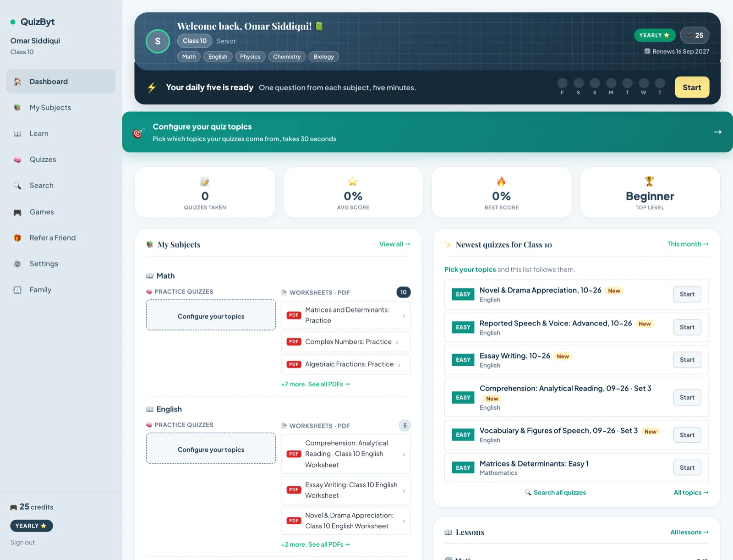Start the Novel & Drama Appreciation quiz

point(687,294)
